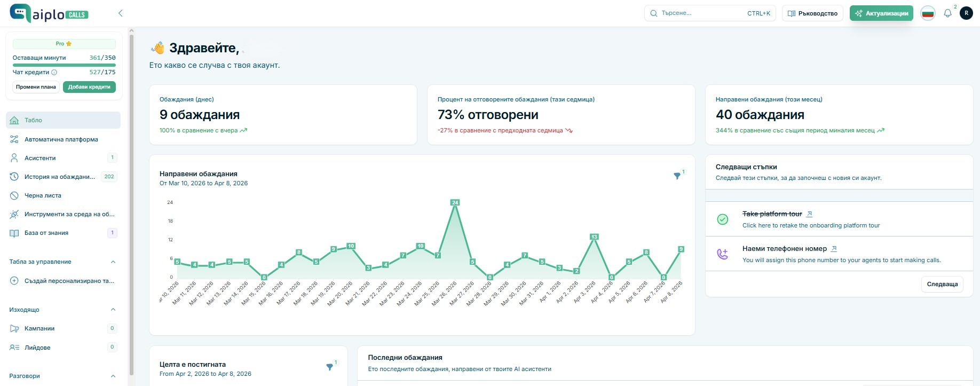Click the Черна листа blocked icon

(x=14, y=195)
